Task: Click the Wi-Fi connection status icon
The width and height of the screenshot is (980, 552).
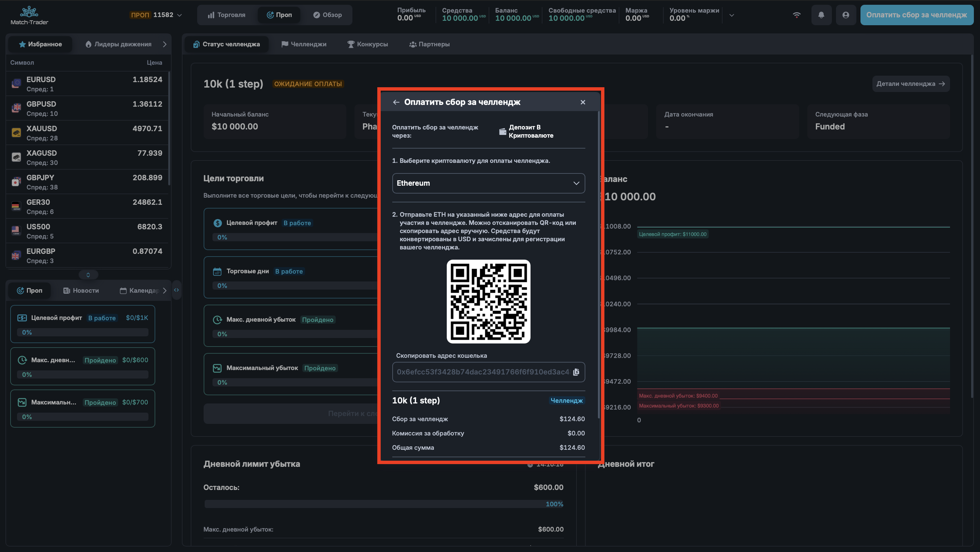Action: click(796, 15)
